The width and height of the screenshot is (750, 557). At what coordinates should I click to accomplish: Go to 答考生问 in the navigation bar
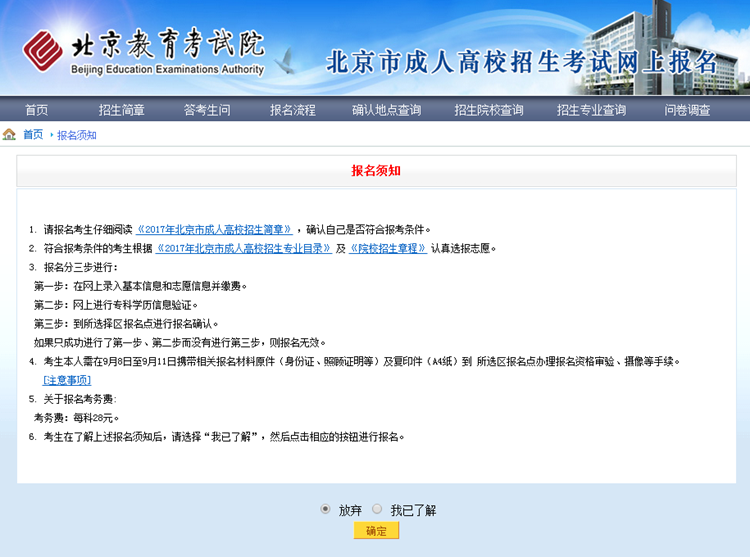207,110
